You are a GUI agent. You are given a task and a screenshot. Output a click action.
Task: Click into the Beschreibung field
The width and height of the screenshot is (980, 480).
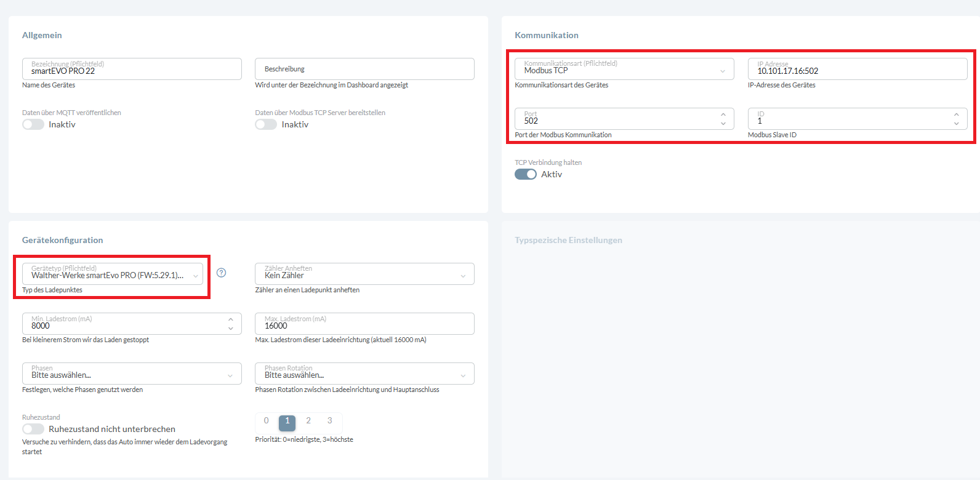coord(364,69)
